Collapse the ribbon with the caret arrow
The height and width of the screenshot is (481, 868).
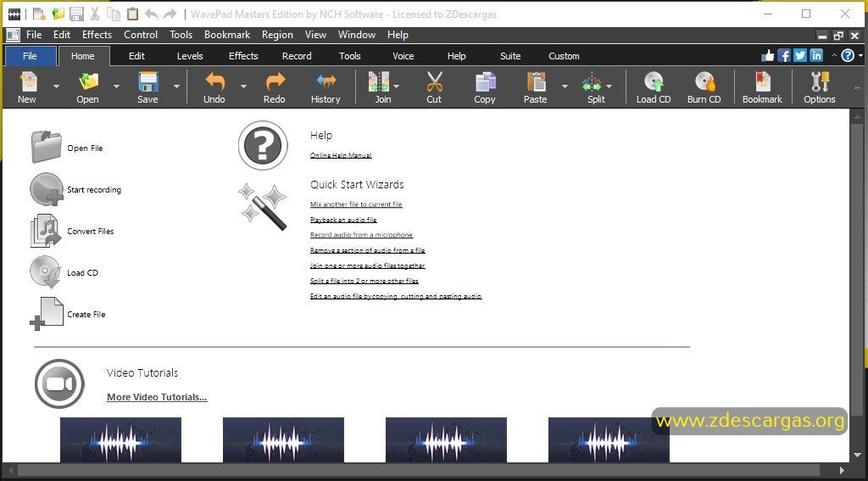tap(834, 55)
